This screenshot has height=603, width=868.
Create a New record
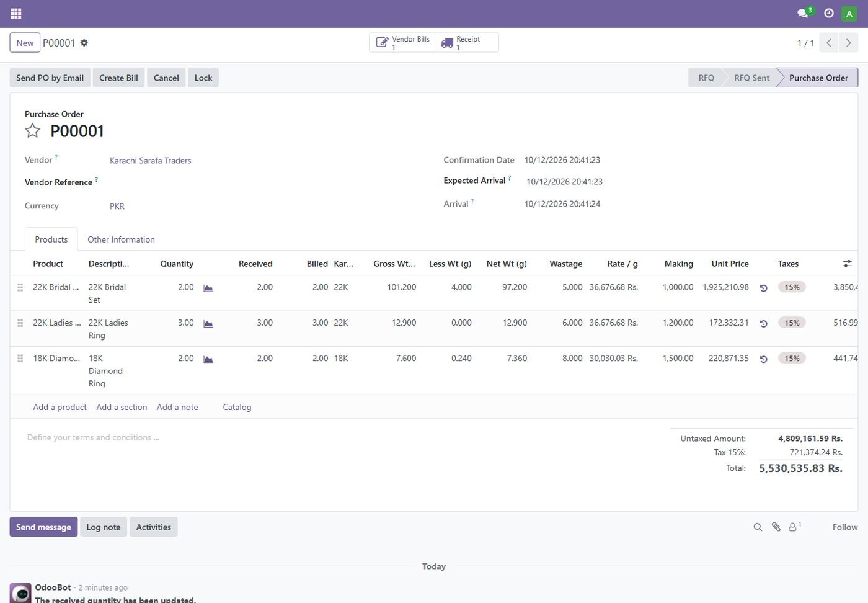coord(25,43)
